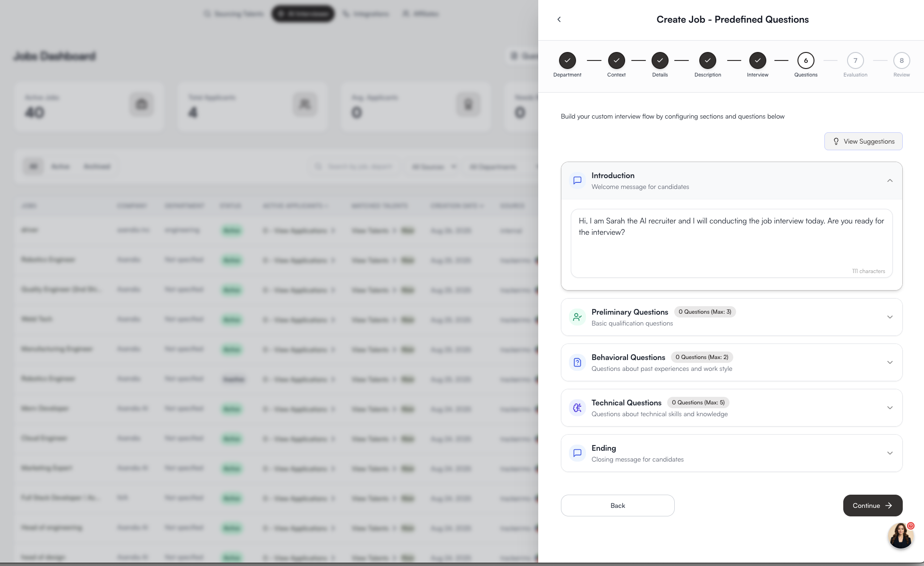Viewport: 924px width, 566px height.
Task: Click the back arrow in panel header
Action: tap(559, 19)
